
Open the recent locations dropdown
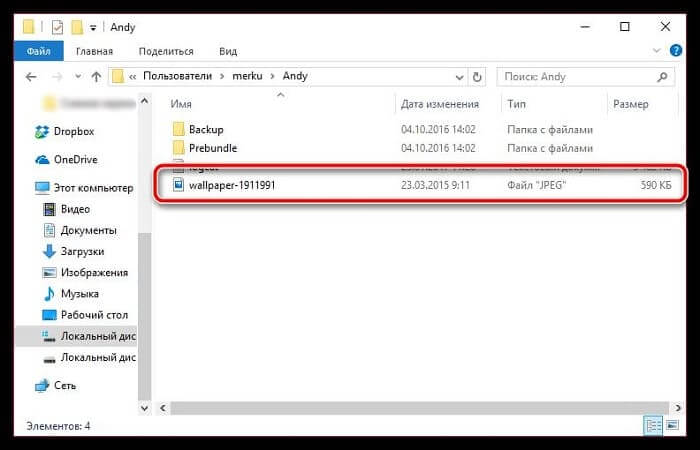point(78,77)
